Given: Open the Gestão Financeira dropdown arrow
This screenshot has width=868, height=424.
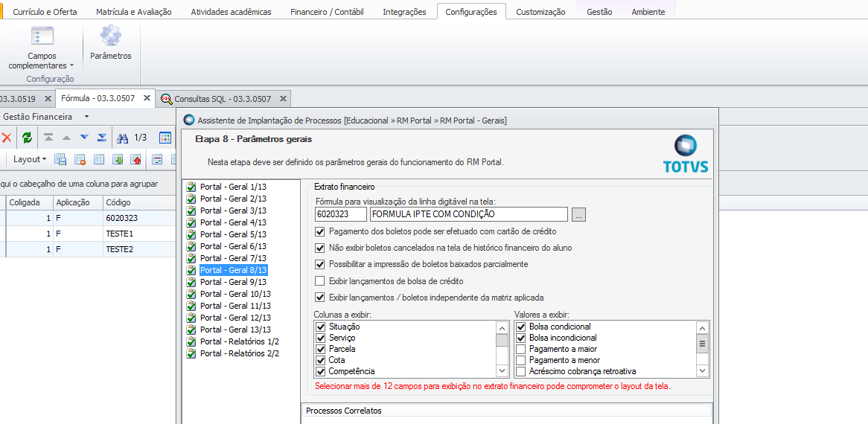Looking at the screenshot, I should click(x=86, y=117).
